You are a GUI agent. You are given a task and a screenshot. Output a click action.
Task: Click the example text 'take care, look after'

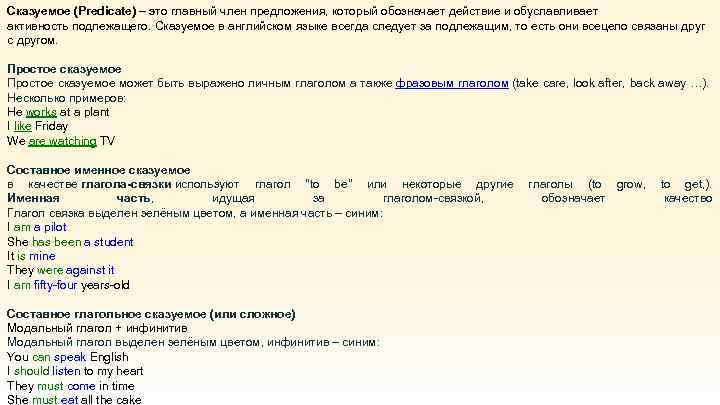569,84
